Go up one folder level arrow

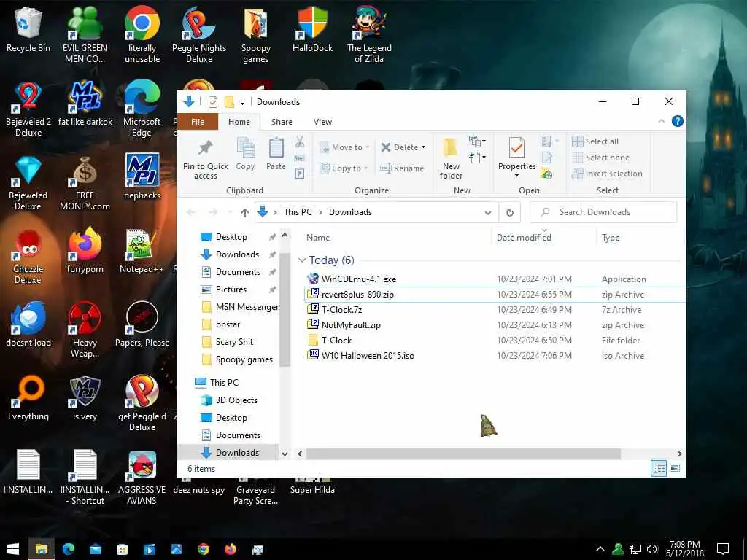click(x=245, y=212)
